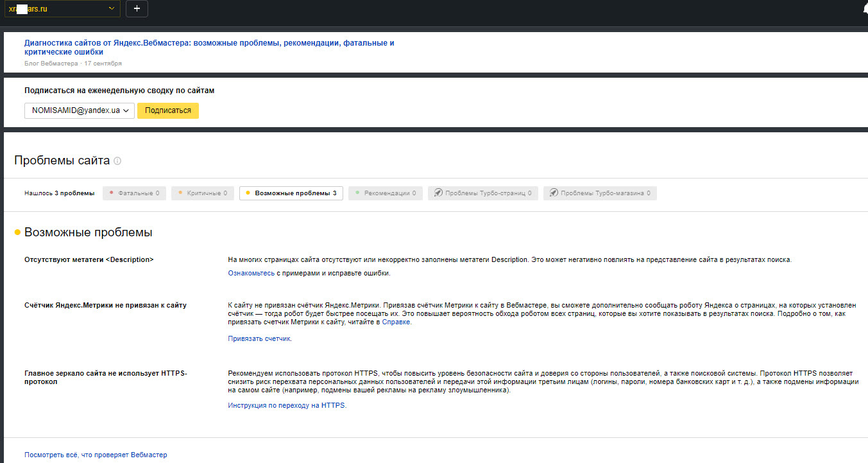Open Посмотреть всё, что проверяет Вебмастер link
This screenshot has width=868, height=463.
click(x=96, y=455)
